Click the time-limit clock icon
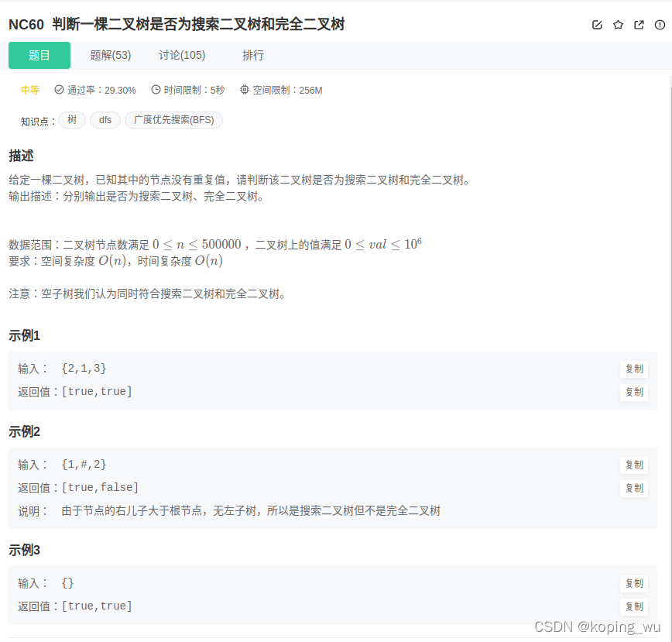Viewport: 672px width, 642px height. pyautogui.click(x=156, y=90)
